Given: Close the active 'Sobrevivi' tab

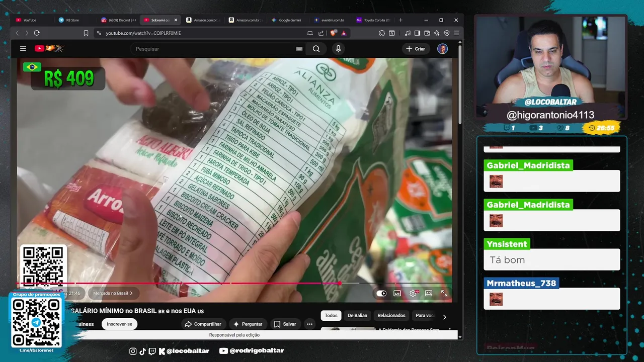Looking at the screenshot, I should [x=176, y=20].
